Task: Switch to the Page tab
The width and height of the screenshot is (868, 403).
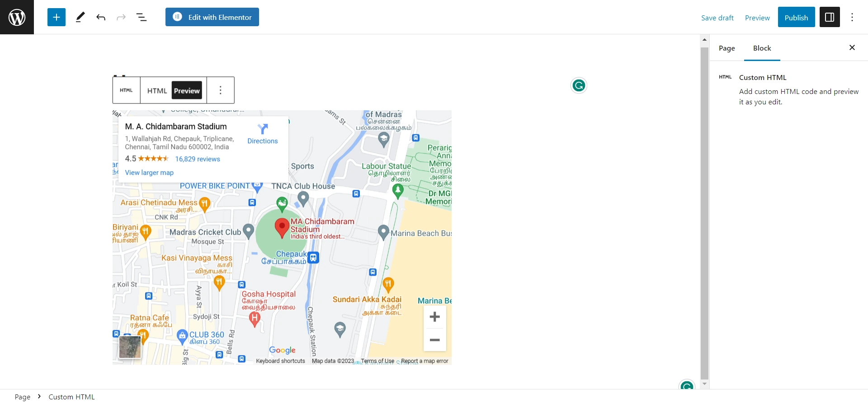Action: point(726,48)
